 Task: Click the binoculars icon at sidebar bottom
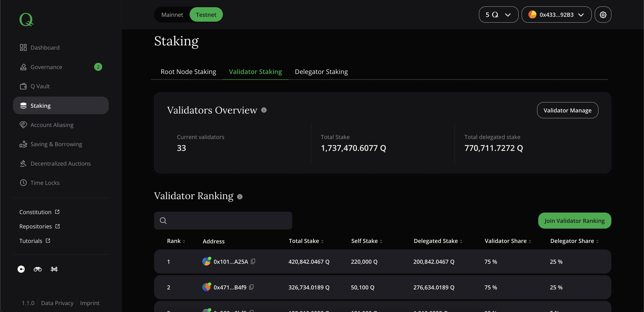click(38, 269)
